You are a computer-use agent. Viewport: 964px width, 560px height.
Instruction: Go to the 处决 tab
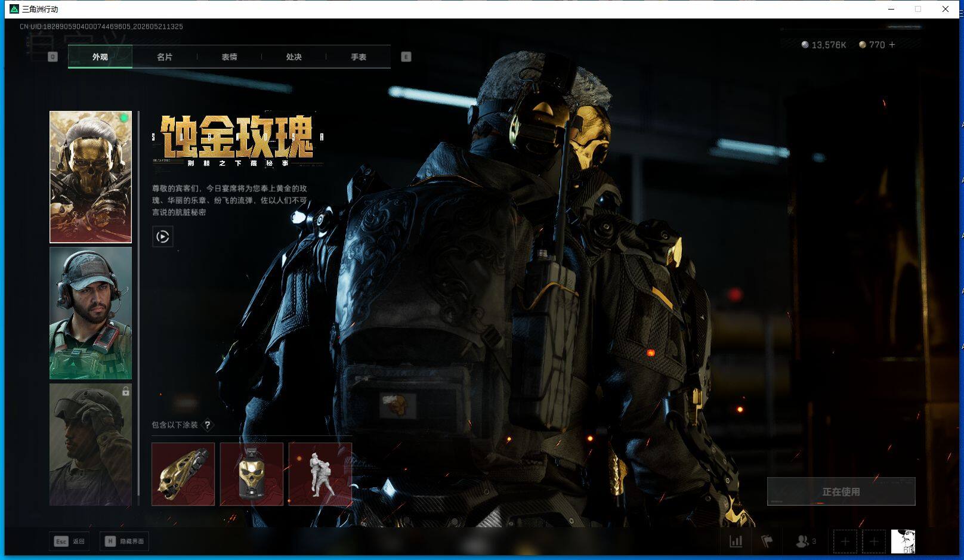(x=293, y=57)
